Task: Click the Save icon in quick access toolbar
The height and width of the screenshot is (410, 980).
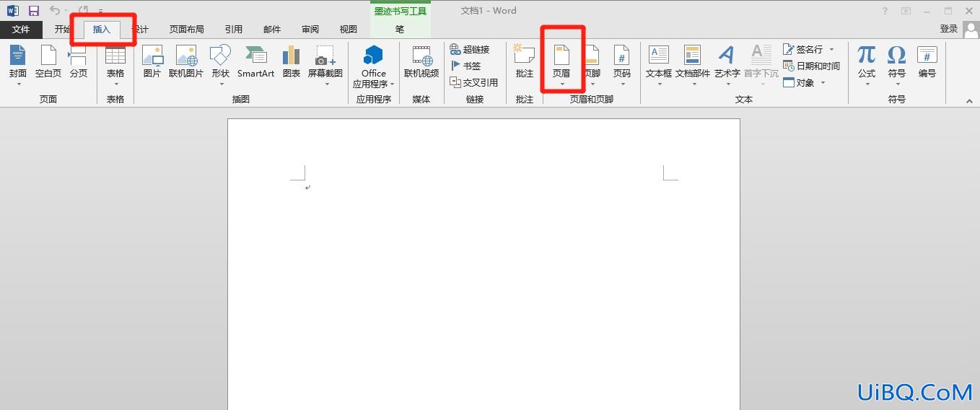Action: click(x=33, y=11)
